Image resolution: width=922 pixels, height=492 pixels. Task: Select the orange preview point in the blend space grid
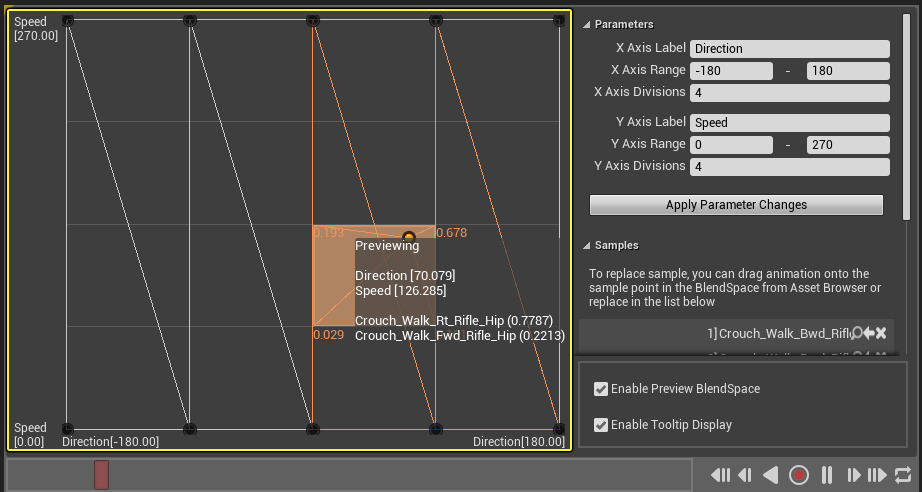tap(408, 237)
